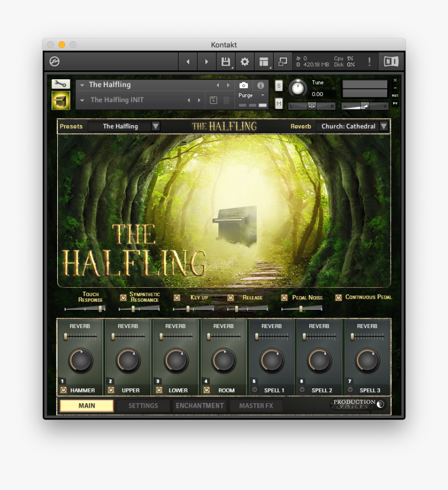This screenshot has height=490, width=448.
Task: Toggle AUX sends view
Action: [395, 95]
